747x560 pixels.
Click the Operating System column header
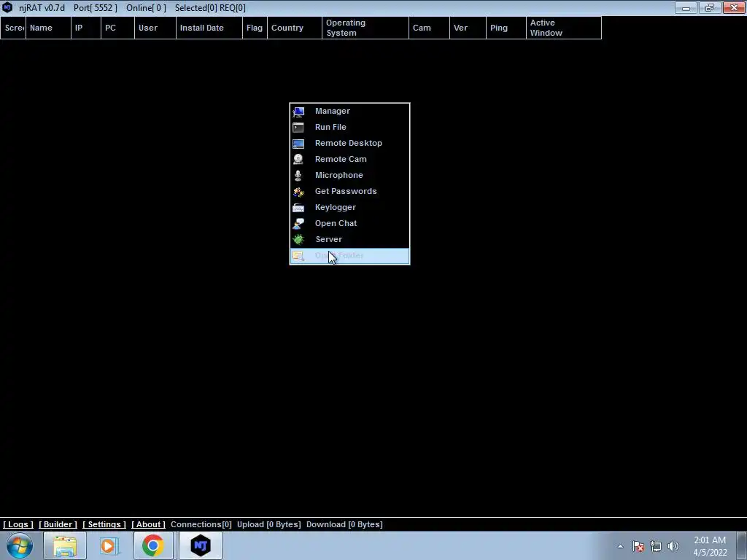(x=365, y=28)
